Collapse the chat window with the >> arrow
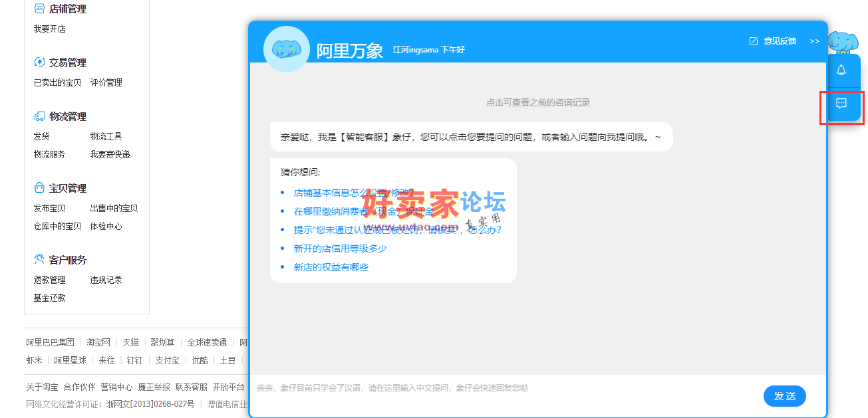868x418 pixels. [815, 41]
